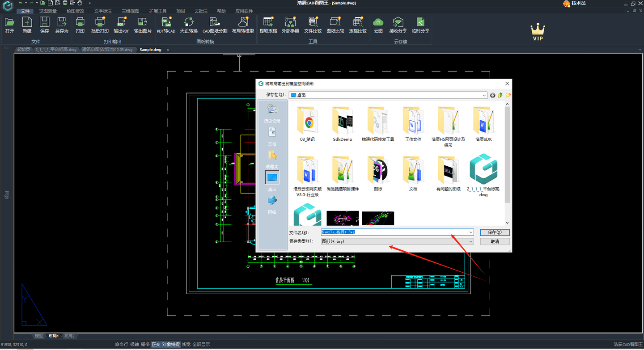644x350 pixels.
Task: Open the 文字标注 ribbon tab
Action: coord(103,11)
